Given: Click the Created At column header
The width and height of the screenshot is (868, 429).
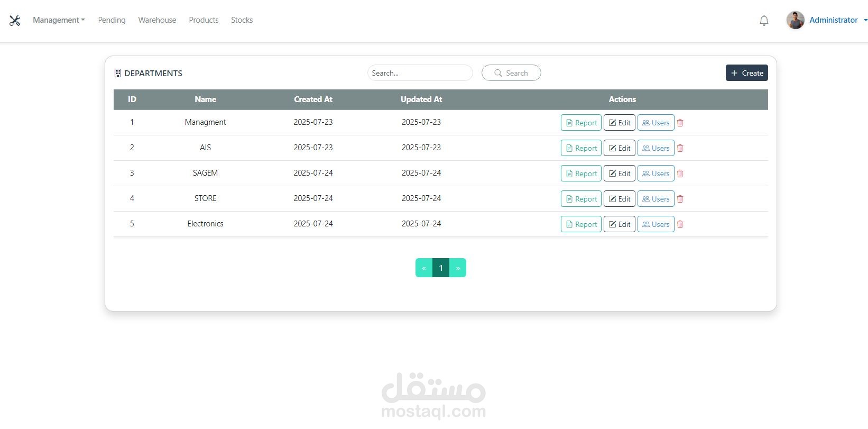Looking at the screenshot, I should coord(313,99).
